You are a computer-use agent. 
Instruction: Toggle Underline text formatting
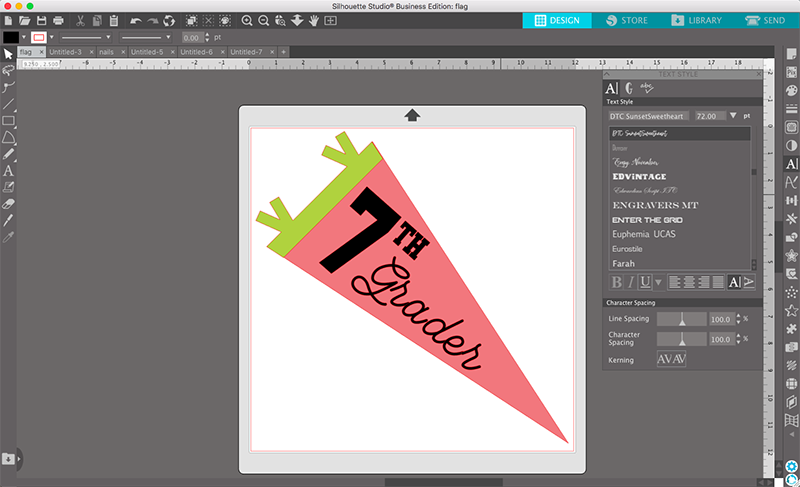[x=645, y=282]
